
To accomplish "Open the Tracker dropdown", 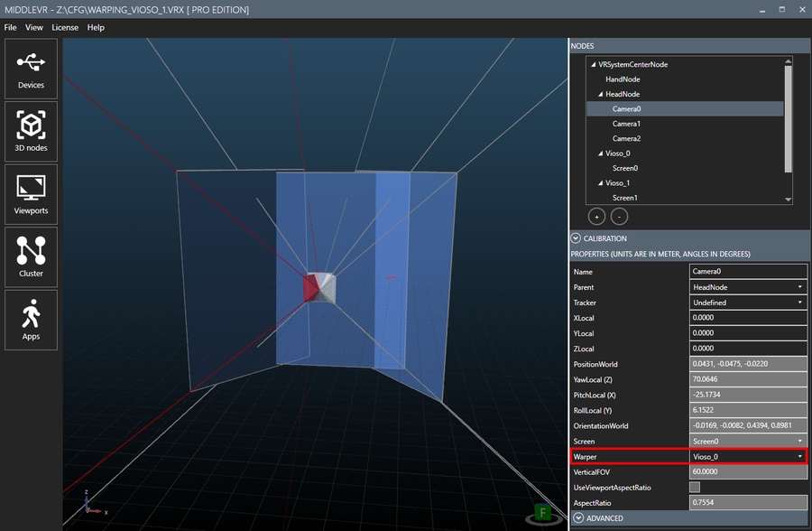I will pyautogui.click(x=747, y=303).
